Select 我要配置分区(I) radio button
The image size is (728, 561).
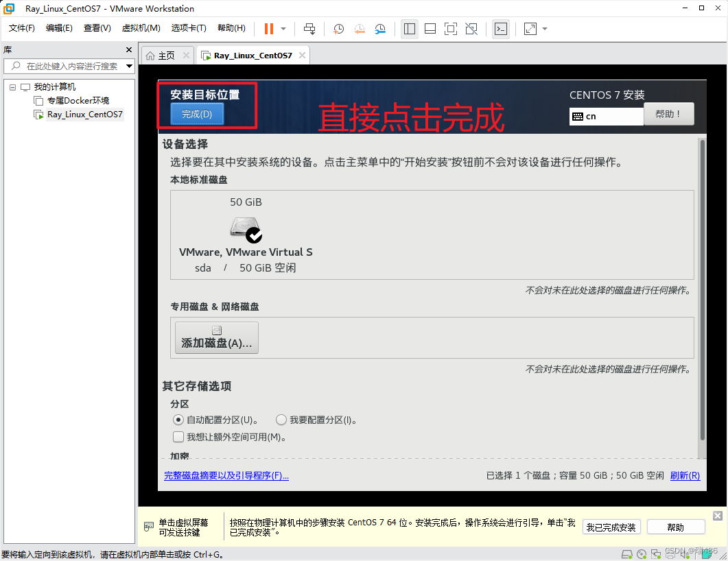pos(281,420)
